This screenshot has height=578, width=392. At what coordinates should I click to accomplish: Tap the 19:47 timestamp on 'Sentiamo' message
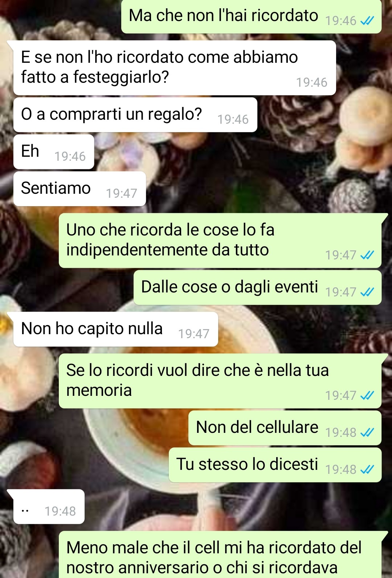point(122,193)
